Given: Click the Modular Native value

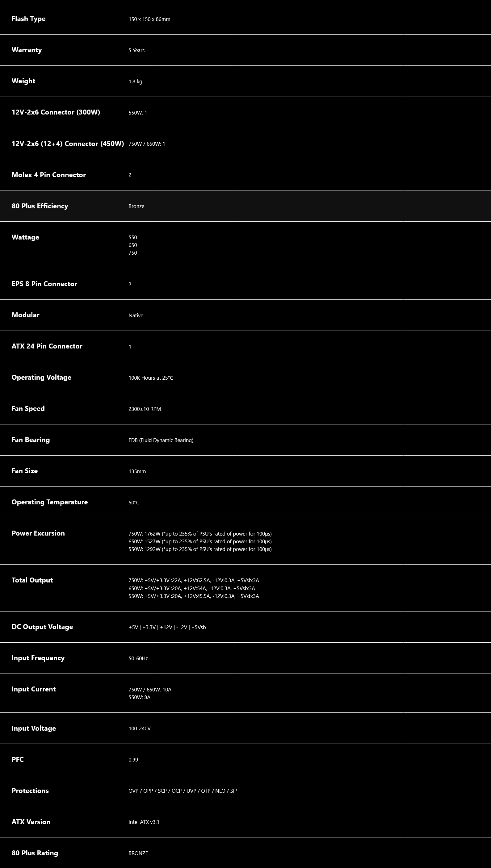Looking at the screenshot, I should [x=136, y=315].
